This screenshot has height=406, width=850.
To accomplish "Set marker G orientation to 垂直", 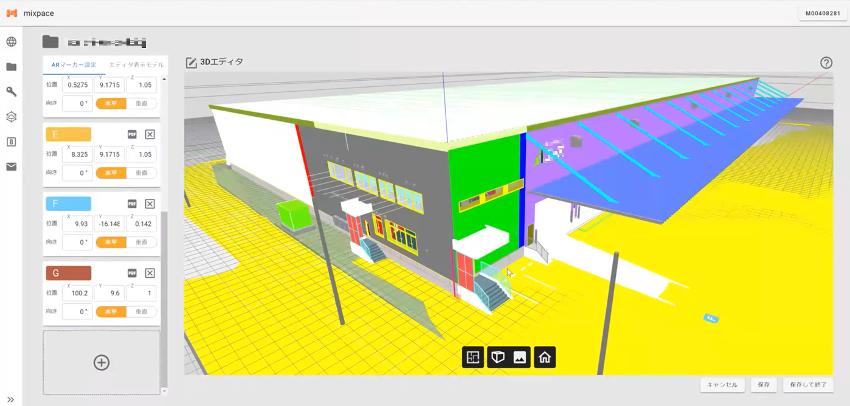I will [x=143, y=311].
